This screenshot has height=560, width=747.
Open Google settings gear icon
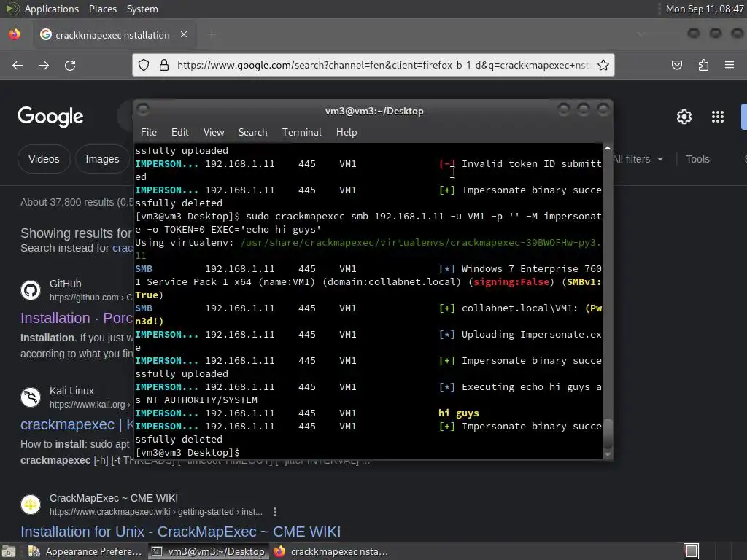click(684, 117)
